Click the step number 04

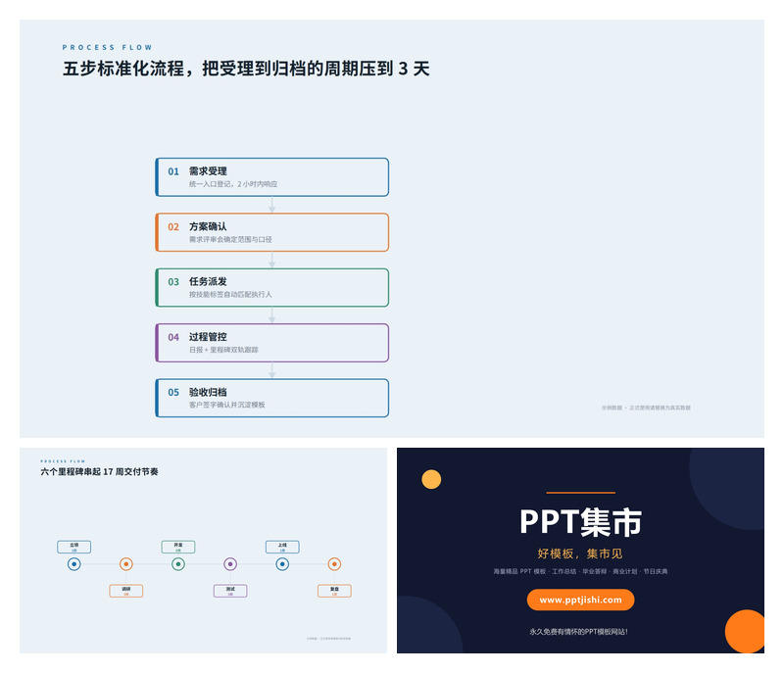[x=173, y=337]
